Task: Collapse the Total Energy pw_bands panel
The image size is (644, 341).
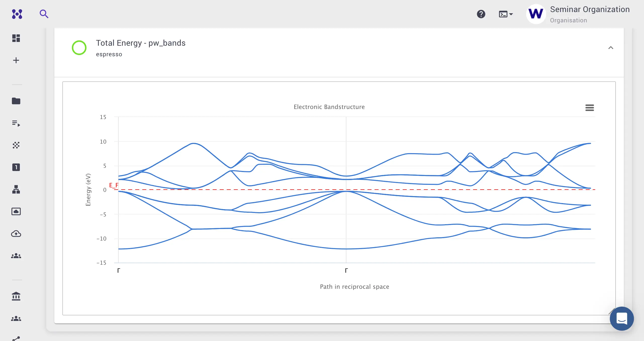Action: [x=611, y=48]
